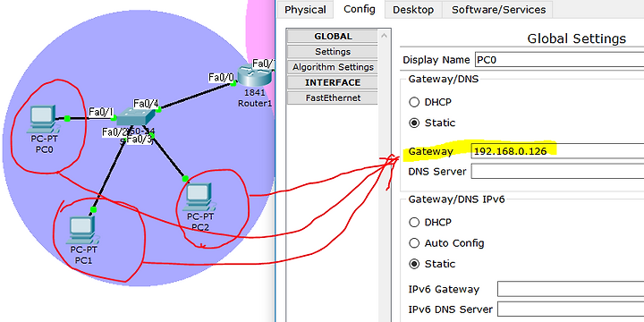
Task: Click the Fa0/4 port label
Action: [x=146, y=104]
